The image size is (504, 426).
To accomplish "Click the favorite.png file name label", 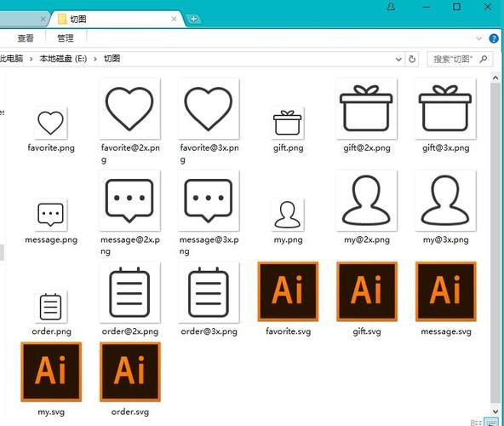I will [x=51, y=148].
